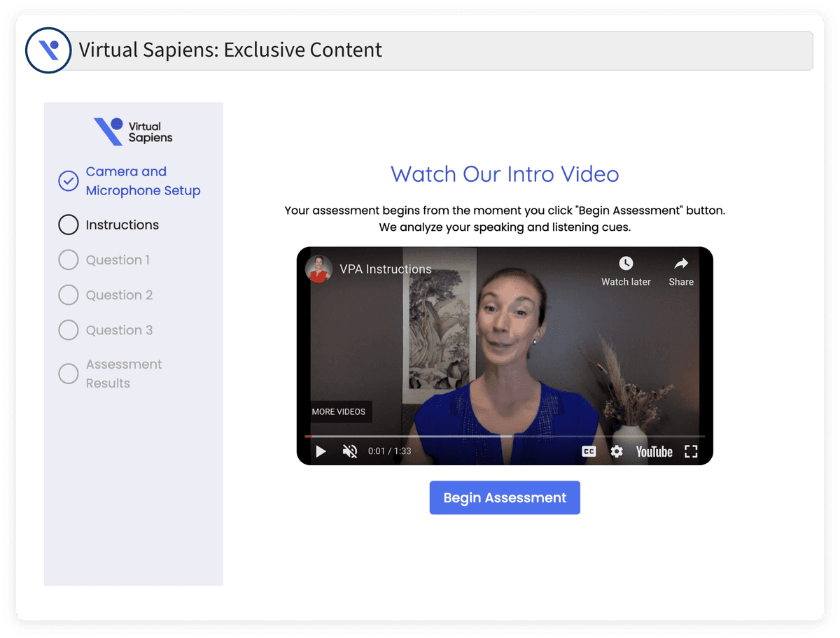Enter fullscreen mode on the video
Image resolution: width=840 pixels, height=638 pixels.
(690, 451)
